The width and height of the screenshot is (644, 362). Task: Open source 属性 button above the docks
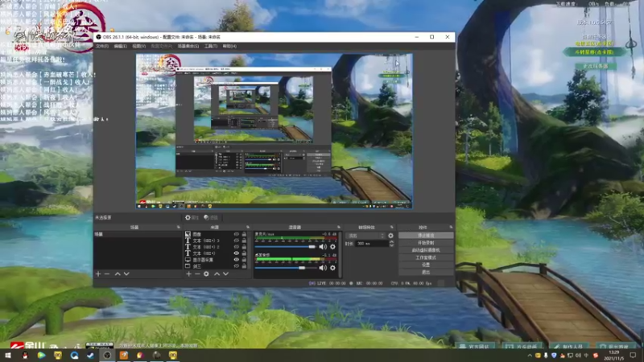coord(192,217)
